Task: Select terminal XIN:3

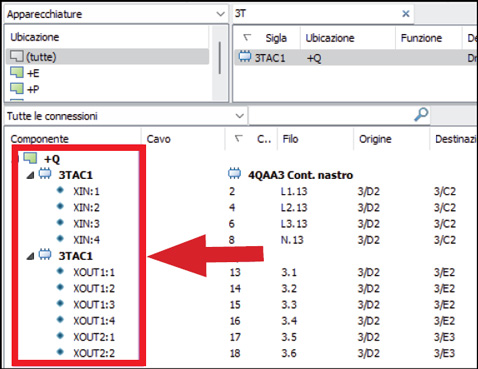Action: pos(86,224)
